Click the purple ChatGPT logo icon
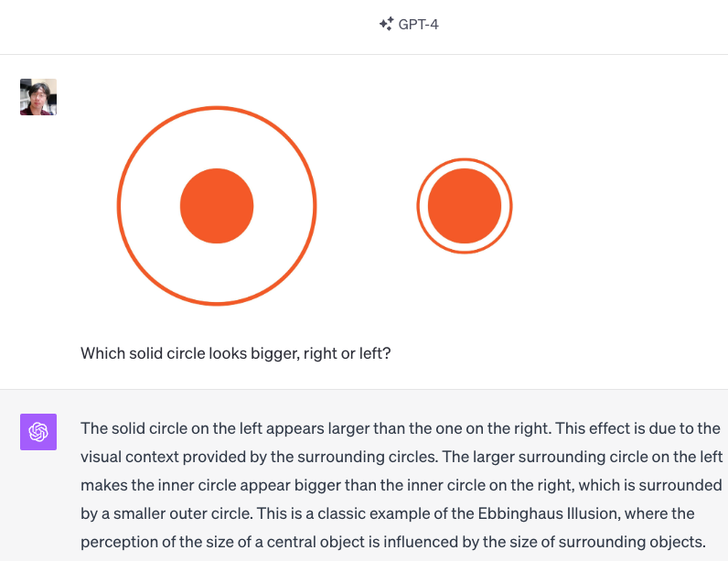This screenshot has height=561, width=728. click(38, 432)
